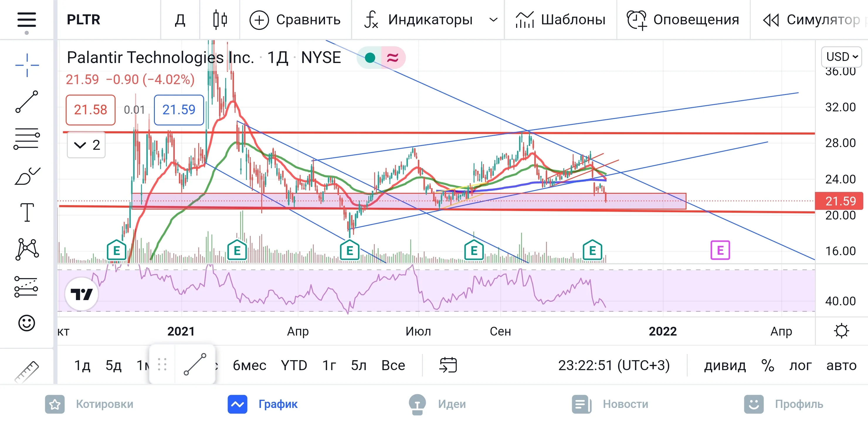Select the brush drawing tool

[x=27, y=176]
